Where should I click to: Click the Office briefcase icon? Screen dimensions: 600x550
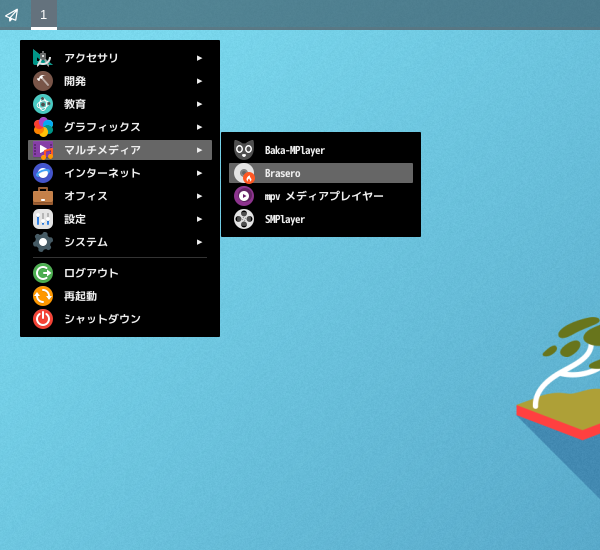[43, 196]
